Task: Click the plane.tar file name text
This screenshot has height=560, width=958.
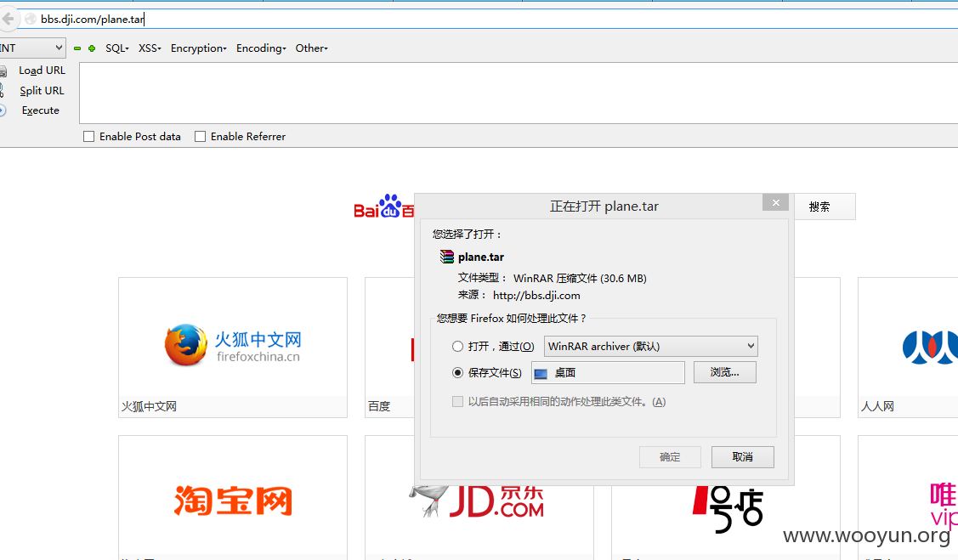Action: (481, 257)
